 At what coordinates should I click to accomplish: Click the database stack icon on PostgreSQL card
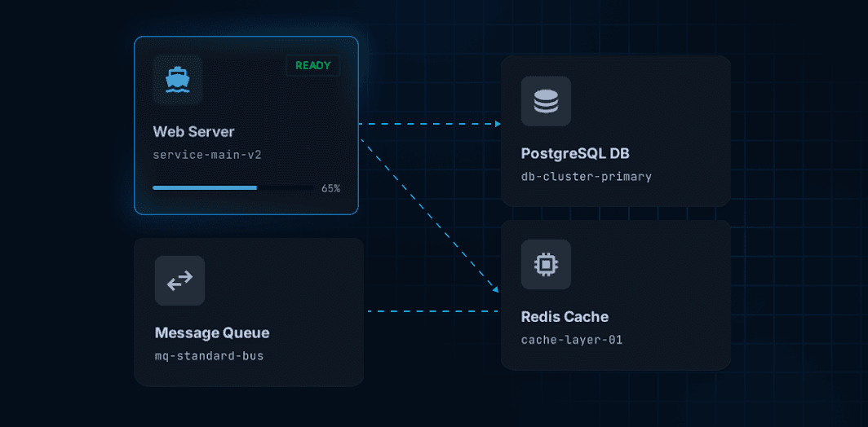click(546, 101)
